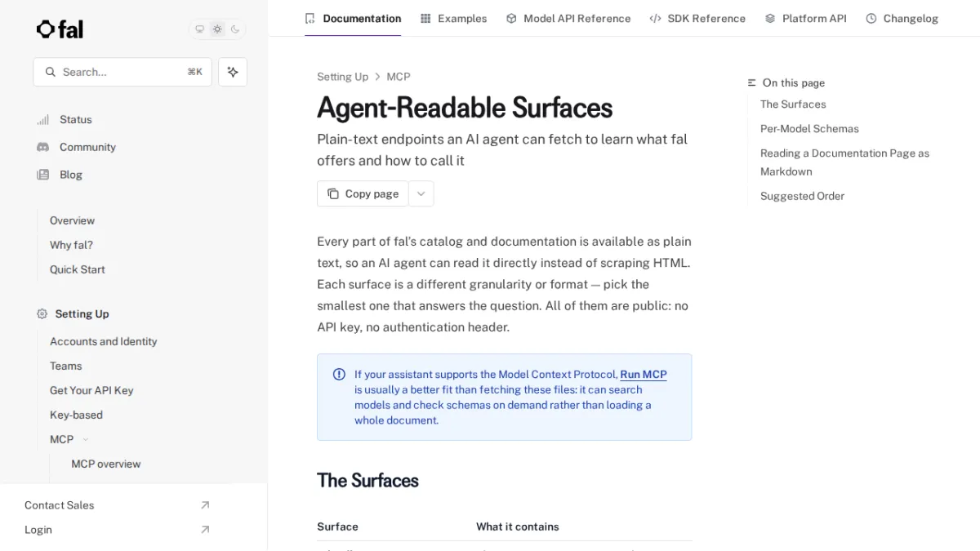The width and height of the screenshot is (980, 551).
Task: Click Login link
Action: point(38,530)
